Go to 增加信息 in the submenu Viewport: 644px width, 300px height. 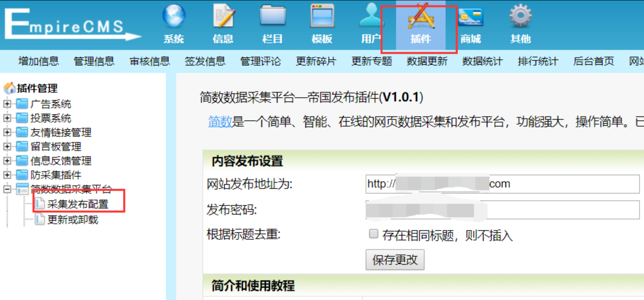click(x=38, y=61)
